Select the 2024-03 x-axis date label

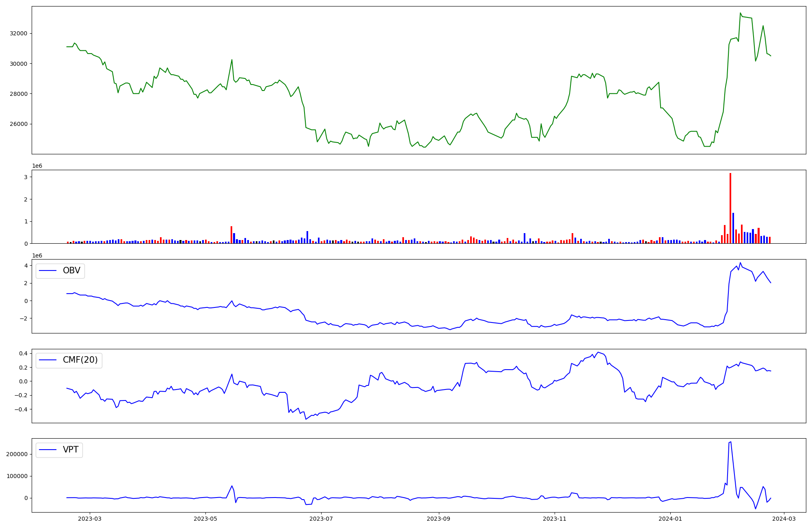784,518
